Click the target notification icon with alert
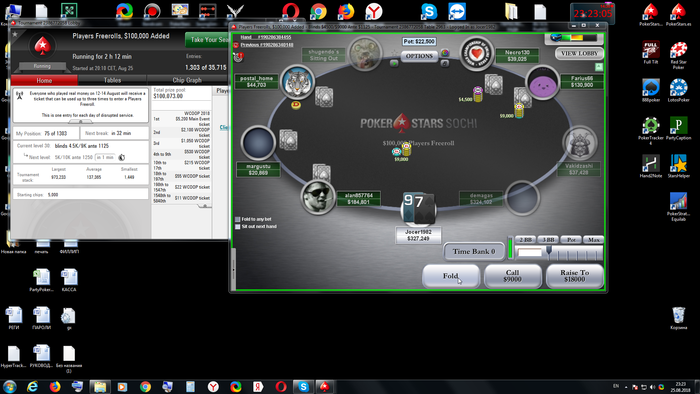The width and height of the screenshot is (700, 394). pos(239,57)
